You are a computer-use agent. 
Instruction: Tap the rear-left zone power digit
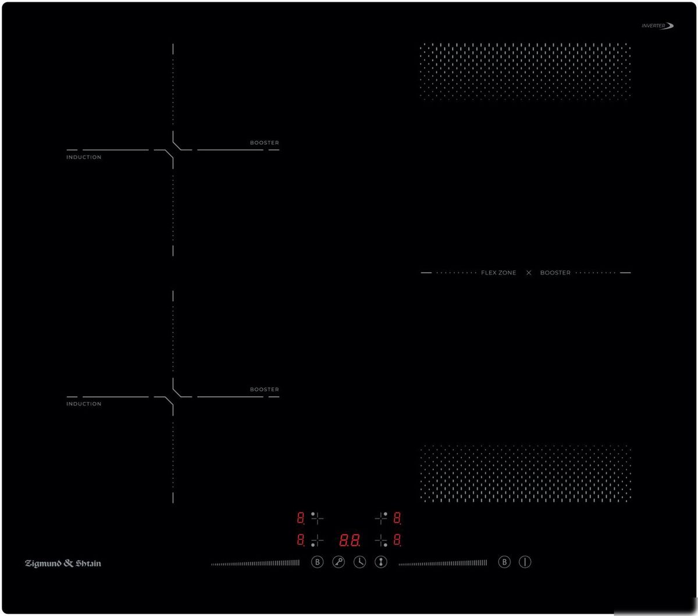(301, 517)
